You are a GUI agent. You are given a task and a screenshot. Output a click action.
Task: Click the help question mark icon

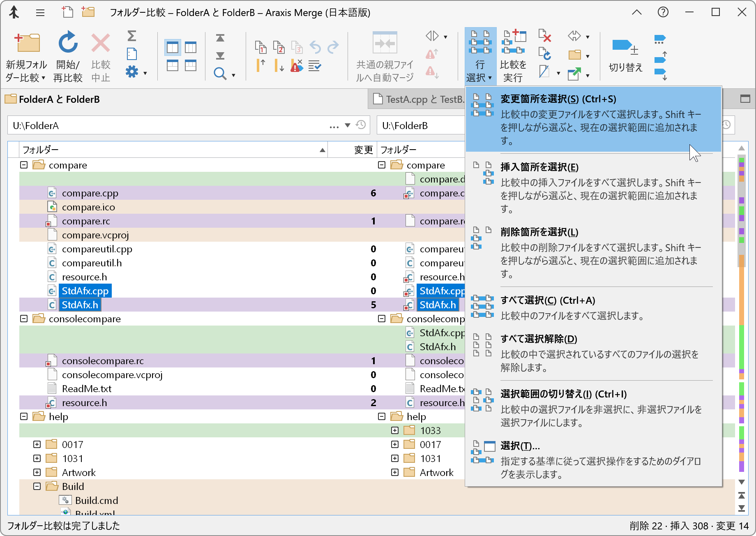coord(663,12)
